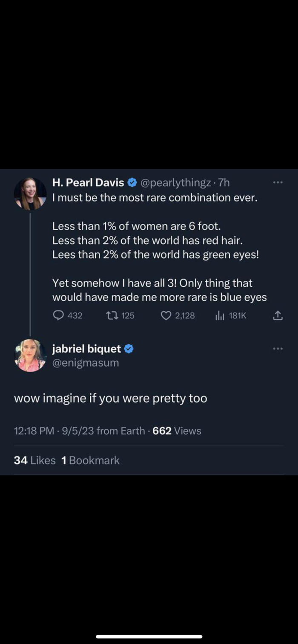Image resolution: width=298 pixels, height=644 pixels.
Task: Open the 34 Likes list
Action: (34, 460)
